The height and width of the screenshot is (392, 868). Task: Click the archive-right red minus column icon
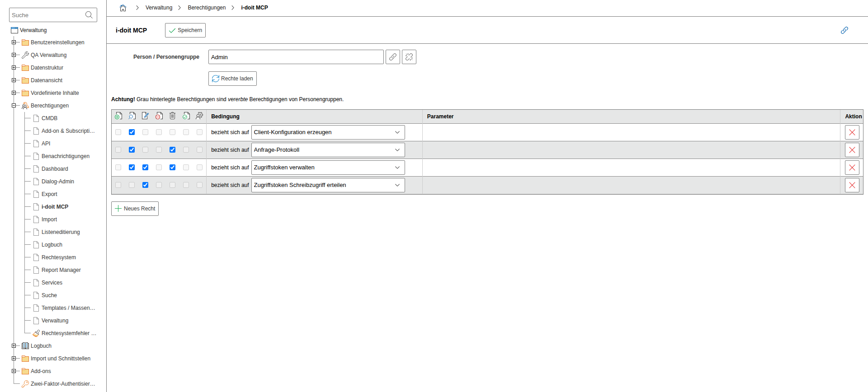159,116
